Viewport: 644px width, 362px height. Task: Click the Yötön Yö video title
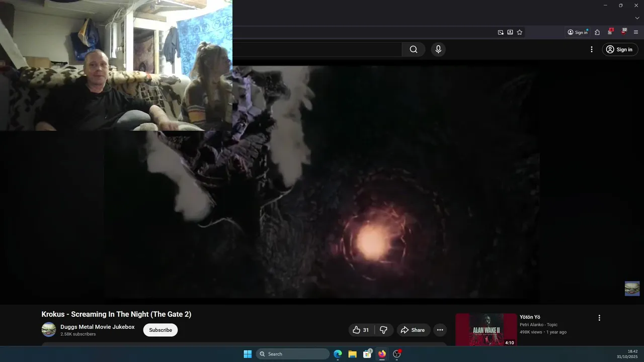coord(530,317)
